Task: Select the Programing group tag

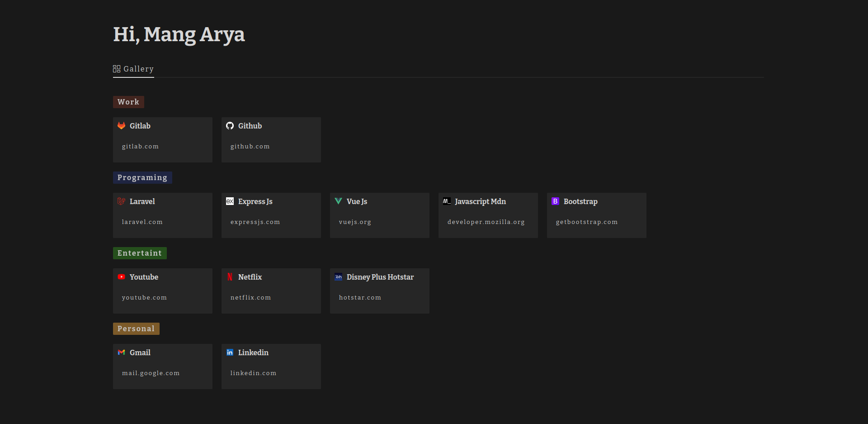Action: coord(142,177)
